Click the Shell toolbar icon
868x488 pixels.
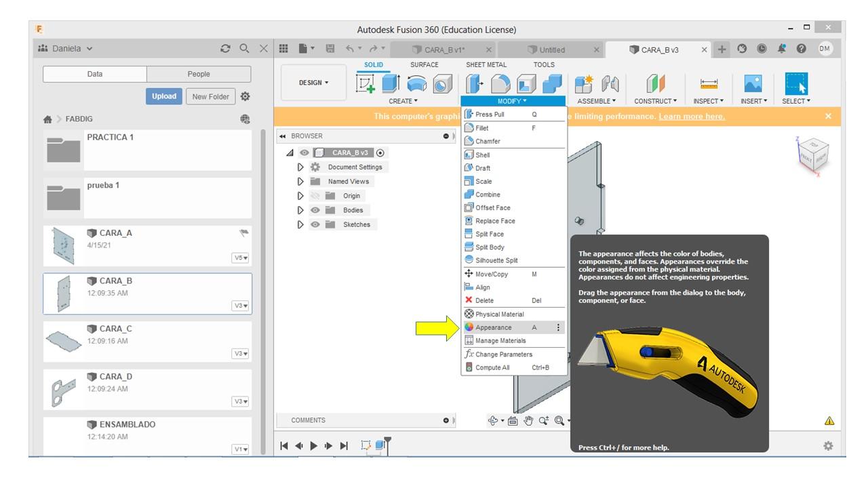click(527, 83)
